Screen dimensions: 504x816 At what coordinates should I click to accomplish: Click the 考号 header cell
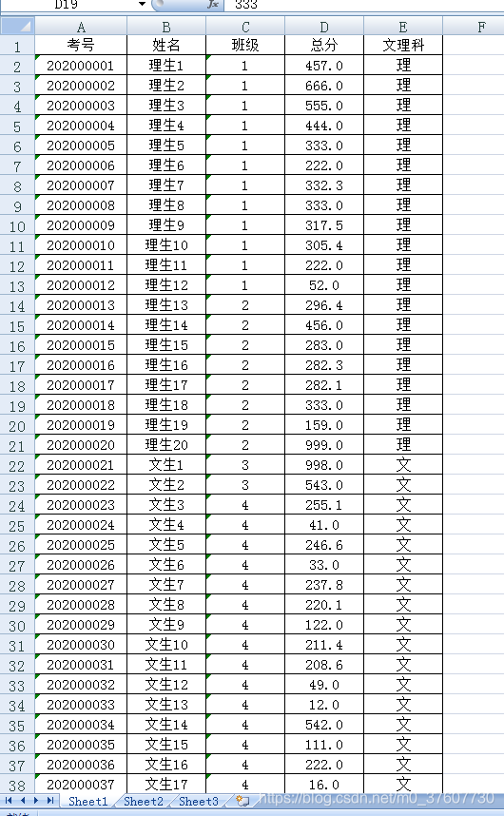81,46
